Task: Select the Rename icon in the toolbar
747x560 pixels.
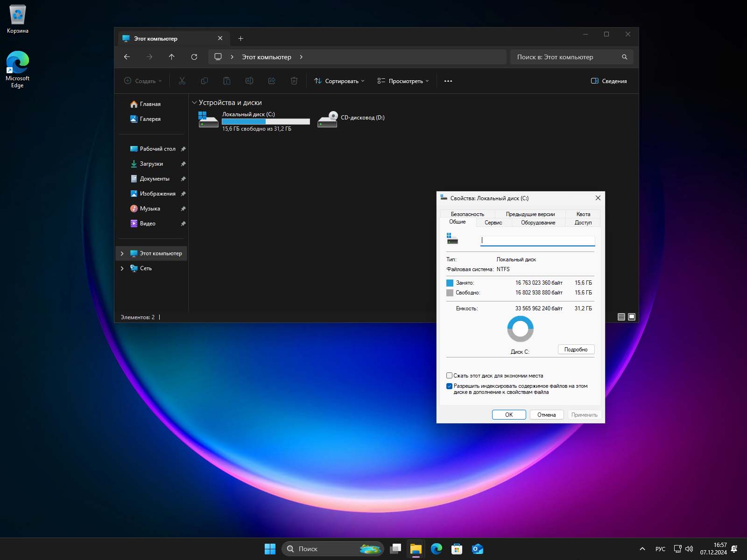Action: pyautogui.click(x=249, y=81)
